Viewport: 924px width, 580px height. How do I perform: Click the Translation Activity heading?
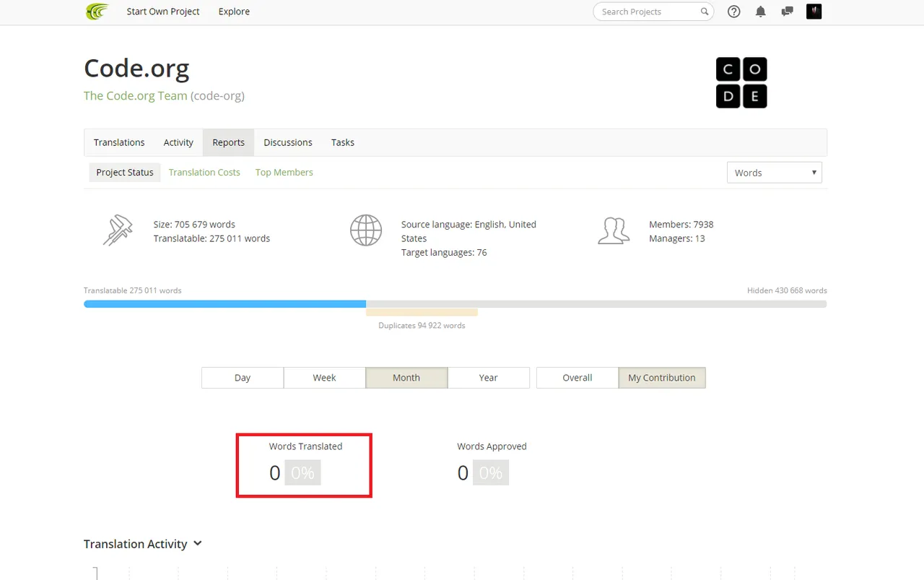(135, 544)
